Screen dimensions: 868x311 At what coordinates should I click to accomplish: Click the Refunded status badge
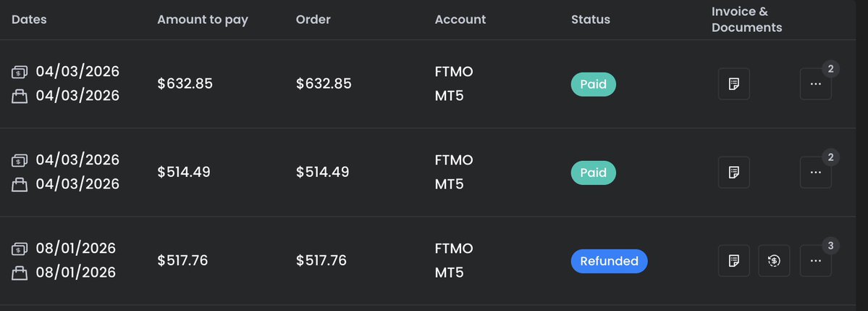pos(609,261)
